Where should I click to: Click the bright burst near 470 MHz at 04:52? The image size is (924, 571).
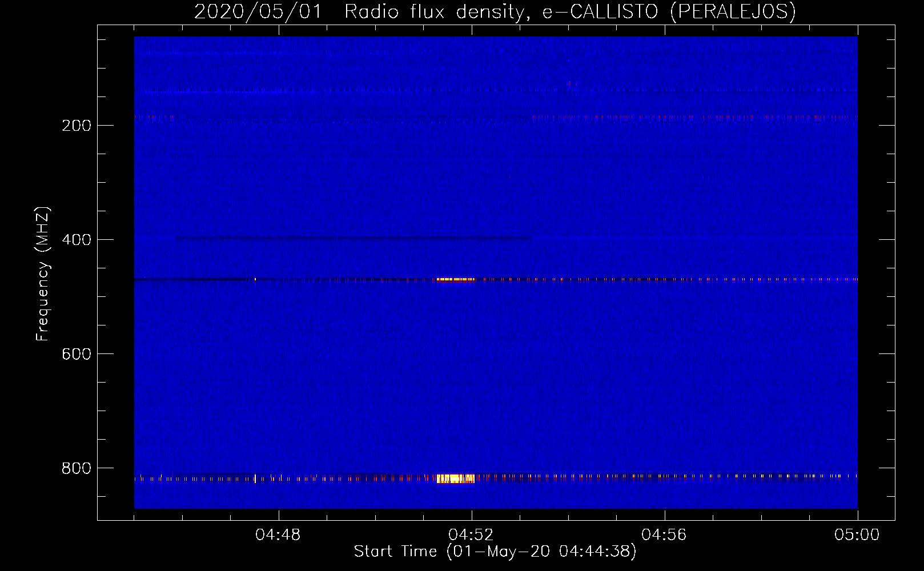tap(455, 279)
